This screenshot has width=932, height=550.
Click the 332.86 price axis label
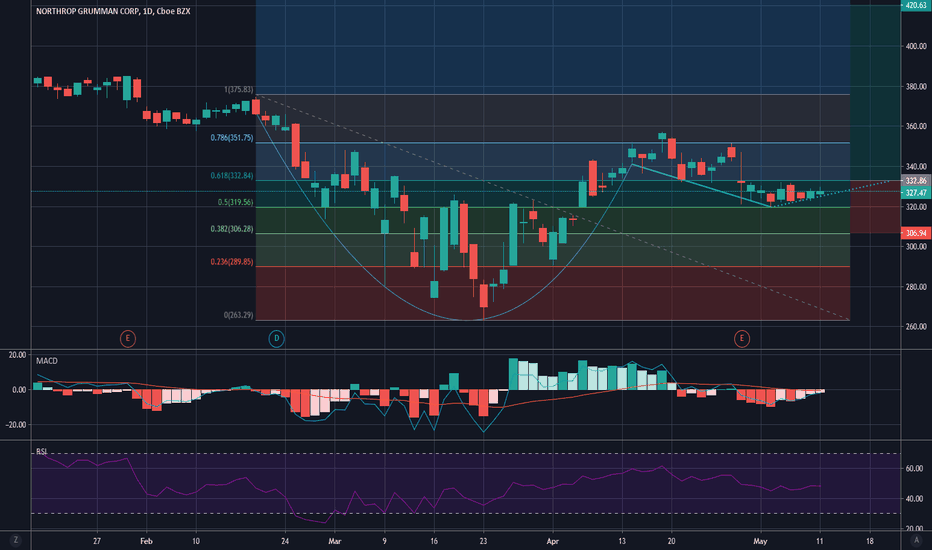[x=915, y=181]
